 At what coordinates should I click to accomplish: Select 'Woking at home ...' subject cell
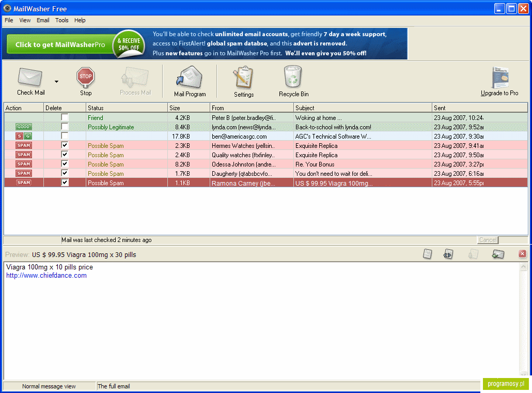(363, 117)
